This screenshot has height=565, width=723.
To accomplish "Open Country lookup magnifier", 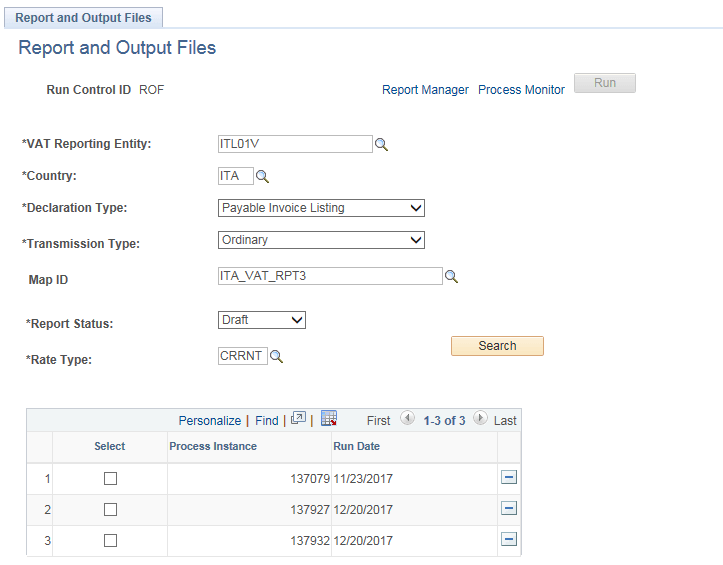I will click(262, 177).
